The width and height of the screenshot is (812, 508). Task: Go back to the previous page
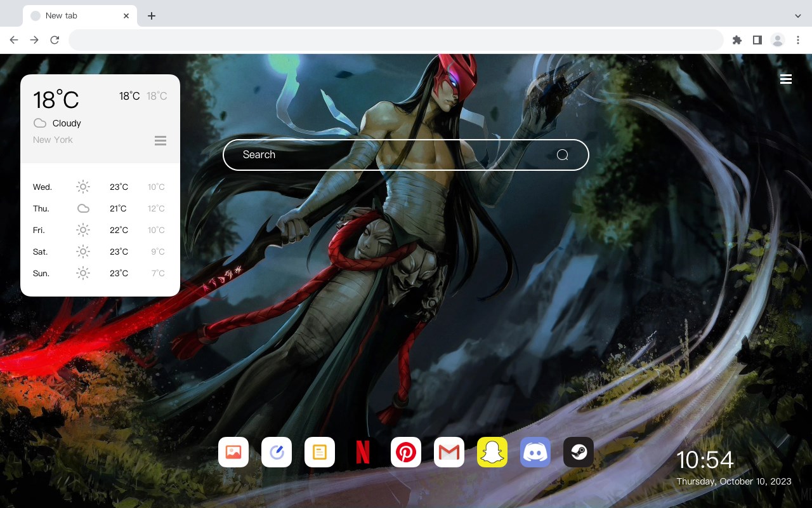(x=14, y=40)
